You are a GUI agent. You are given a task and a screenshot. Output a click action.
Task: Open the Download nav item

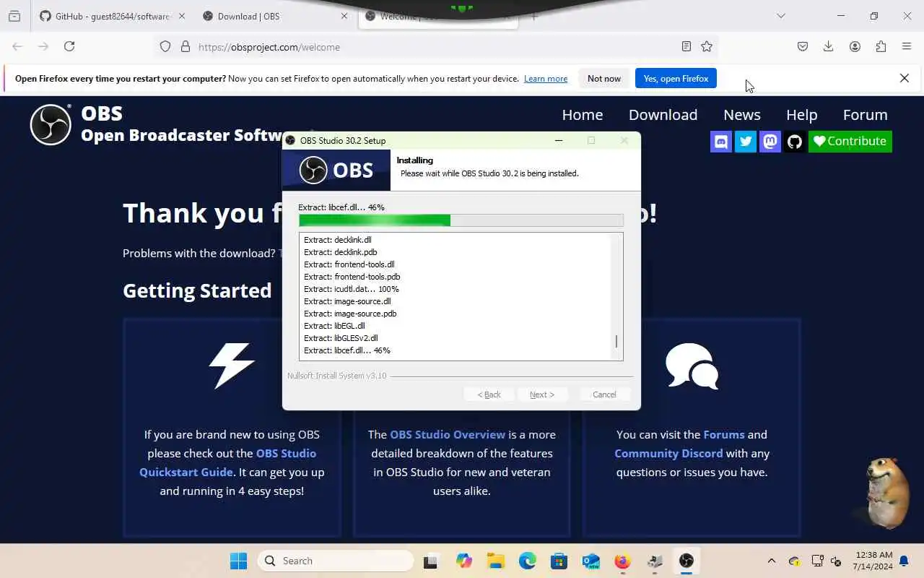663,115
